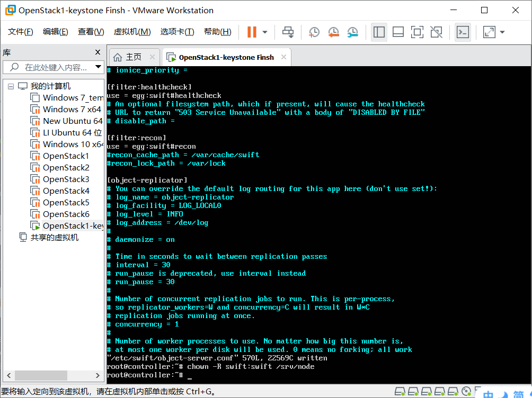The height and width of the screenshot is (398, 532).
Task: Click the CD/DVD drive status icon
Action: pos(467,392)
